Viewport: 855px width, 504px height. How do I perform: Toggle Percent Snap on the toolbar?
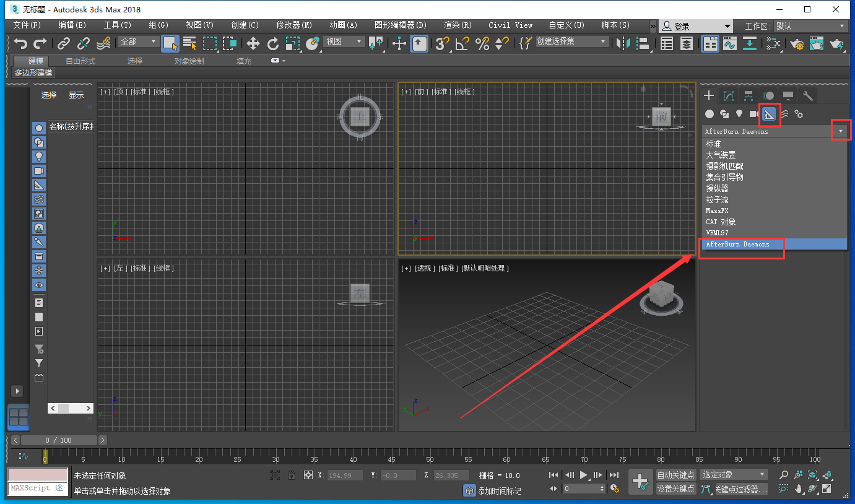(482, 43)
